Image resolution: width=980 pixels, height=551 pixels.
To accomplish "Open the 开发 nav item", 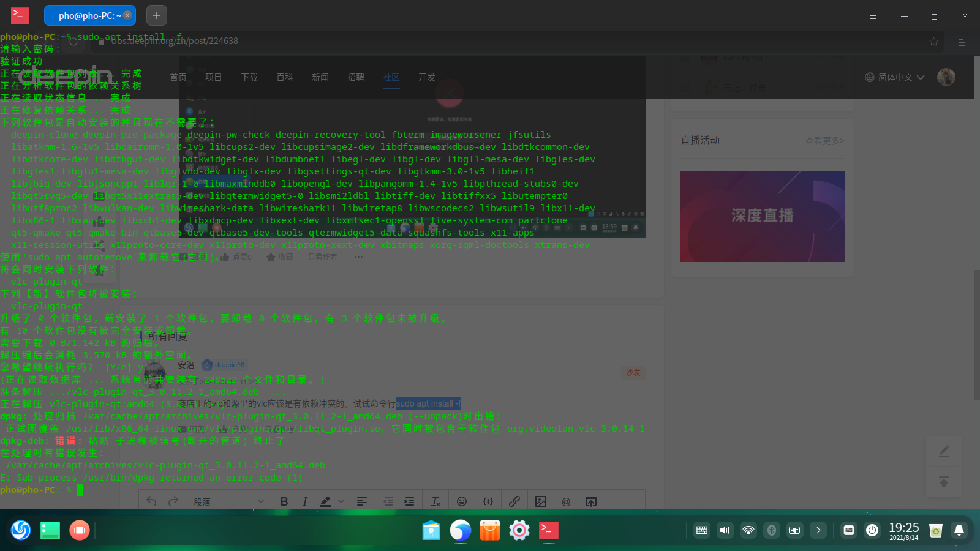I will pyautogui.click(x=427, y=77).
